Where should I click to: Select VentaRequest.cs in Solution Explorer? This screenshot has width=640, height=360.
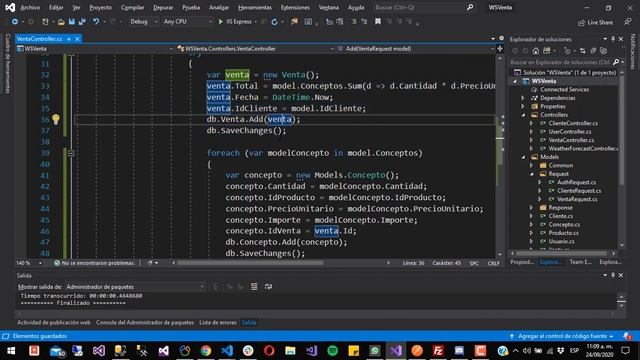577,199
